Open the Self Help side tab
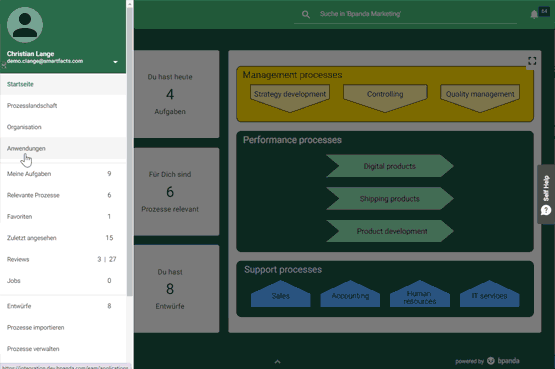 [x=546, y=194]
